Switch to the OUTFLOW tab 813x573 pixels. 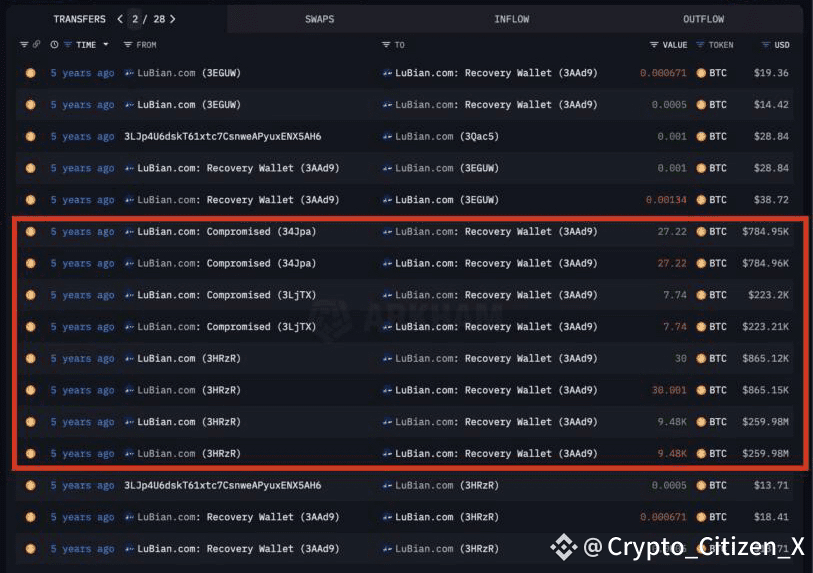(x=704, y=19)
